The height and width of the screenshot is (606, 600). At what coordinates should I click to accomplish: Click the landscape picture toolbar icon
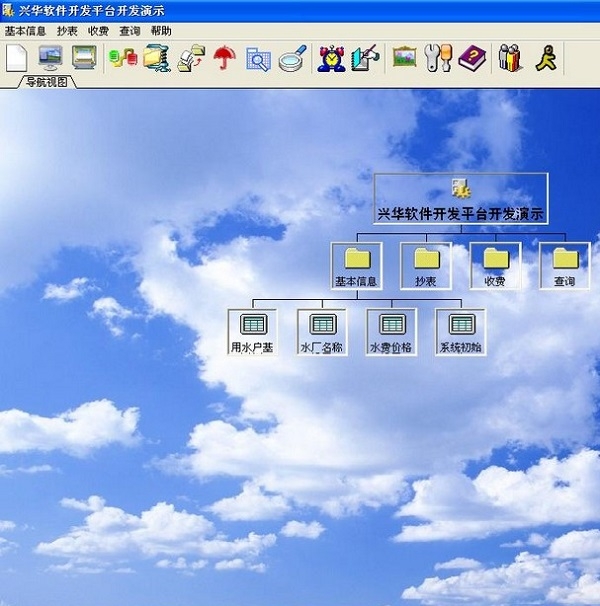[404, 58]
